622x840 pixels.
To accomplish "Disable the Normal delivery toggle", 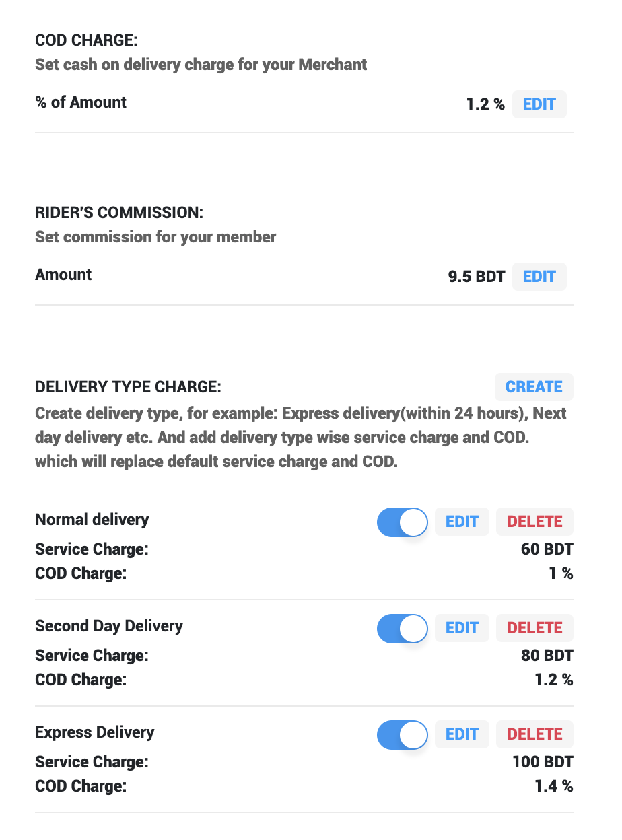I will 403,522.
